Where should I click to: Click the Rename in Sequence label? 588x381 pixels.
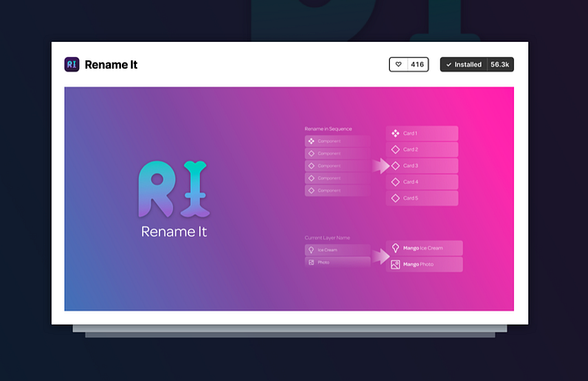pos(328,129)
